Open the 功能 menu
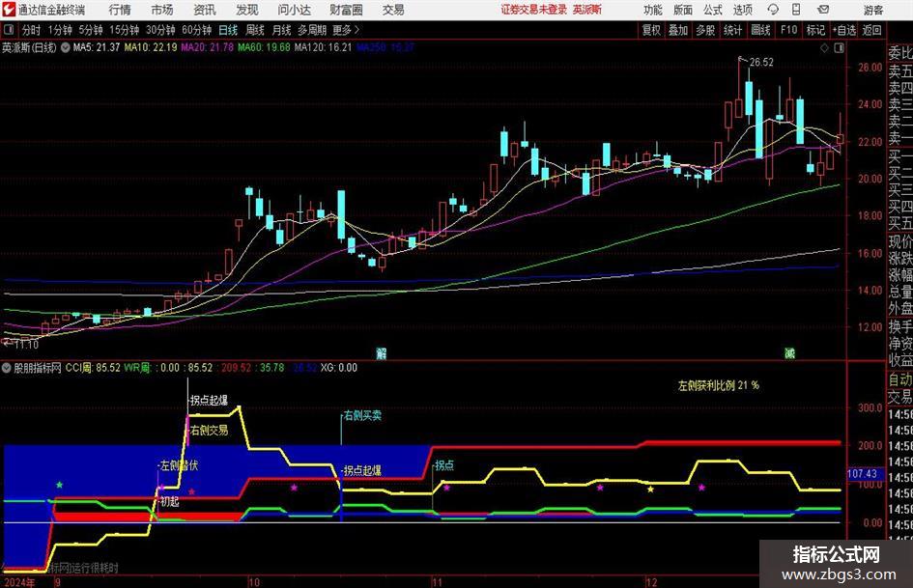Viewport: 913px width, 588px height. (x=653, y=10)
